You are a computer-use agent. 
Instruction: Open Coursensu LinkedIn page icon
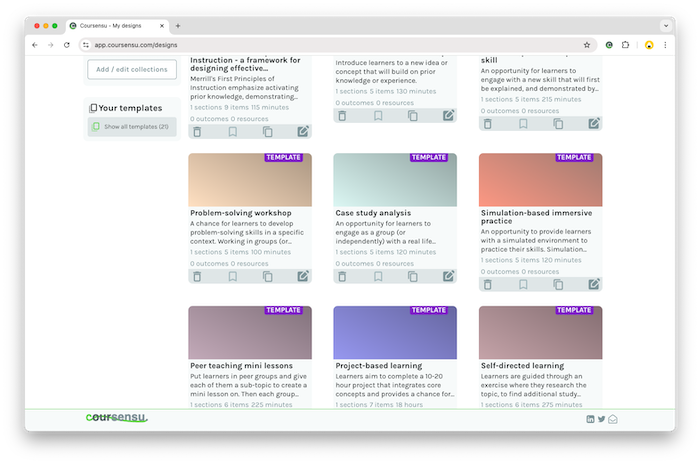point(590,419)
